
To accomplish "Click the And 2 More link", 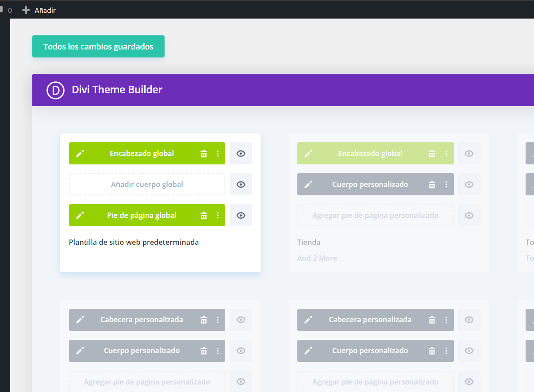I will click(x=317, y=258).
